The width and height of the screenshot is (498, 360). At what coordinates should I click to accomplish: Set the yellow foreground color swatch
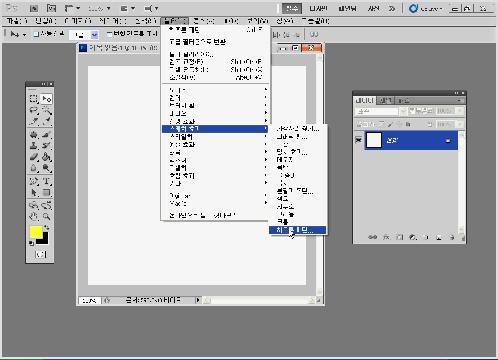tap(36, 232)
